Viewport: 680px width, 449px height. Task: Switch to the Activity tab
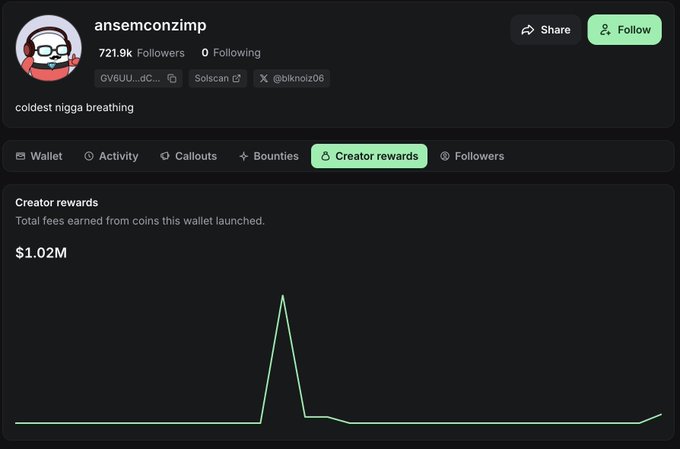click(111, 156)
